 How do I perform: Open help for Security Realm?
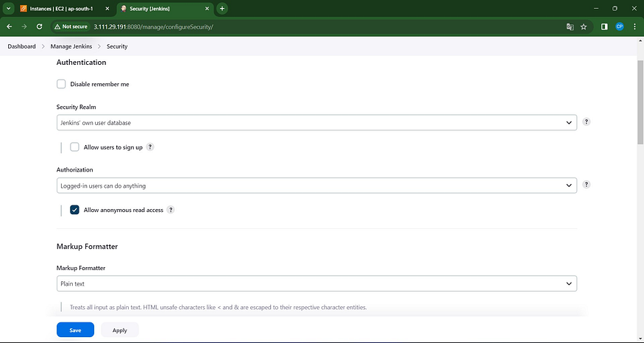pyautogui.click(x=587, y=122)
